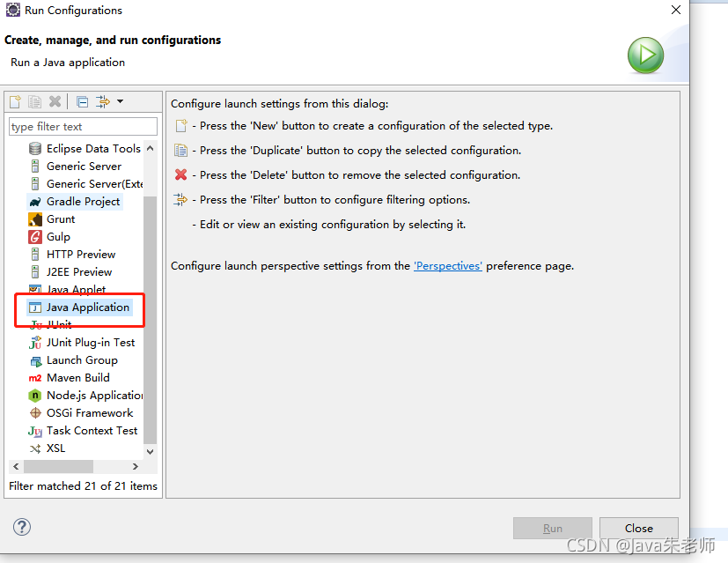Select Gradle Project elephant icon
Viewport: 728px width, 563px height.
35,202
